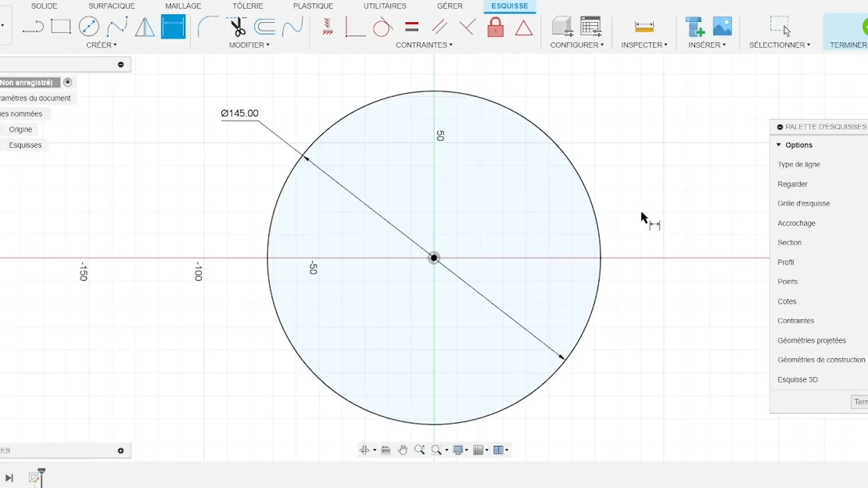Apply the Parallel constraint icon
This screenshot has height=488, width=868.
tap(439, 27)
